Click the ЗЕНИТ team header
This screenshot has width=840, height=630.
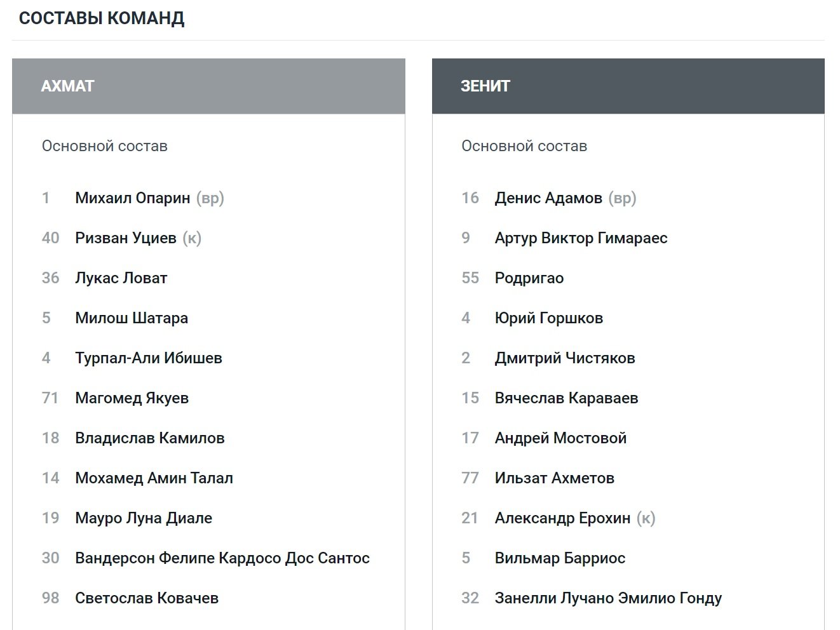(485, 86)
